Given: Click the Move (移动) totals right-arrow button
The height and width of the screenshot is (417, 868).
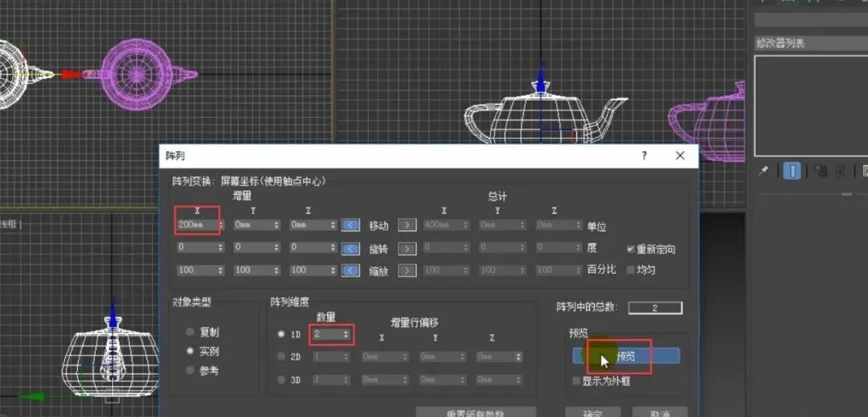Looking at the screenshot, I should (x=407, y=225).
